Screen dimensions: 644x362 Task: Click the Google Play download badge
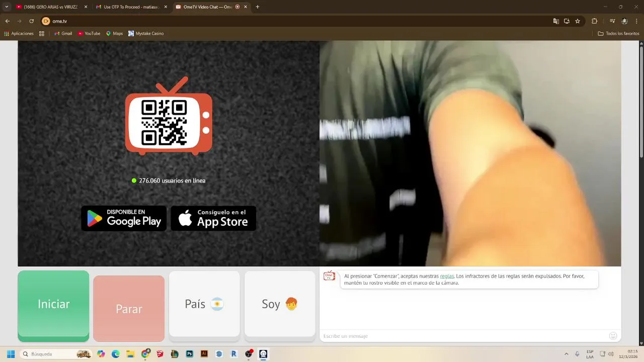[124, 218]
